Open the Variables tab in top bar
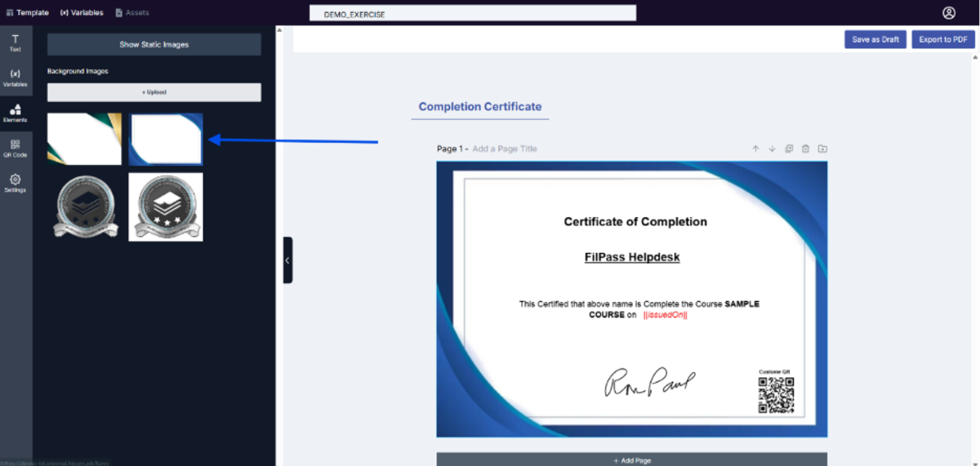The image size is (980, 466). [82, 13]
